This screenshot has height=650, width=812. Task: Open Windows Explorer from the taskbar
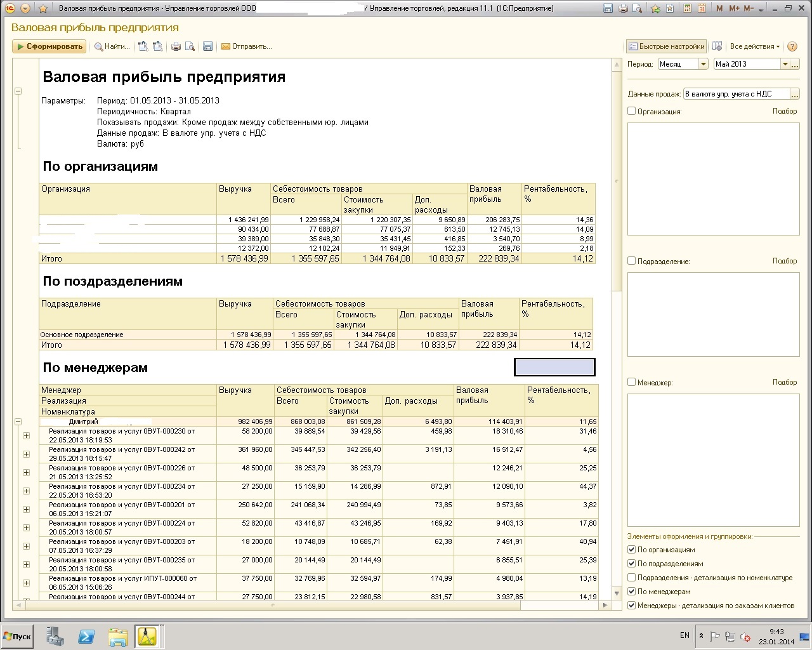pyautogui.click(x=118, y=636)
